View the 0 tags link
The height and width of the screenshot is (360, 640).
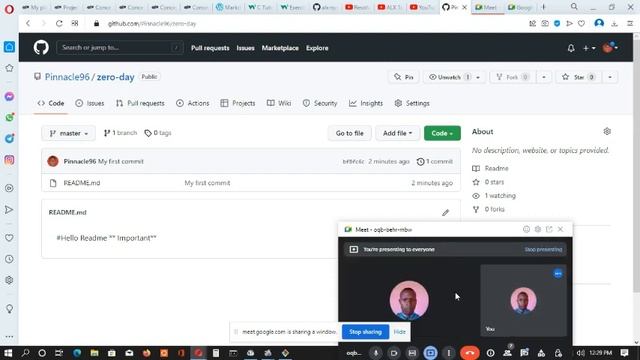(x=158, y=133)
